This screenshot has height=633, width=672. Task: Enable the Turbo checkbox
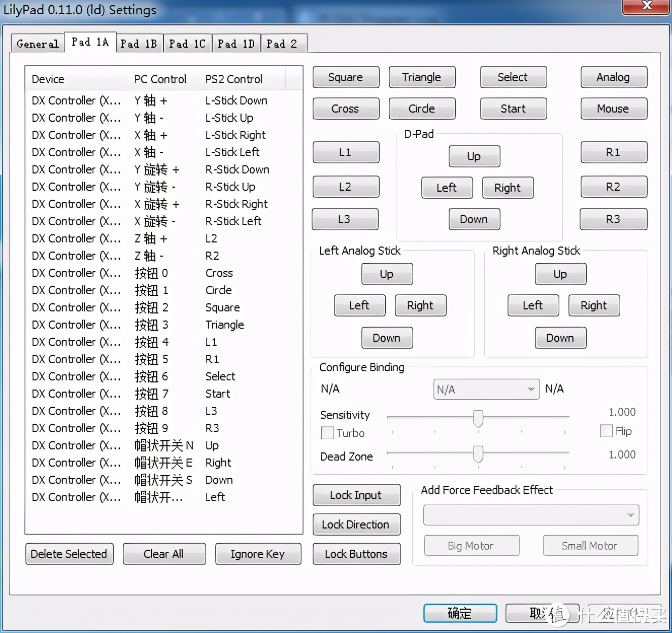327,433
